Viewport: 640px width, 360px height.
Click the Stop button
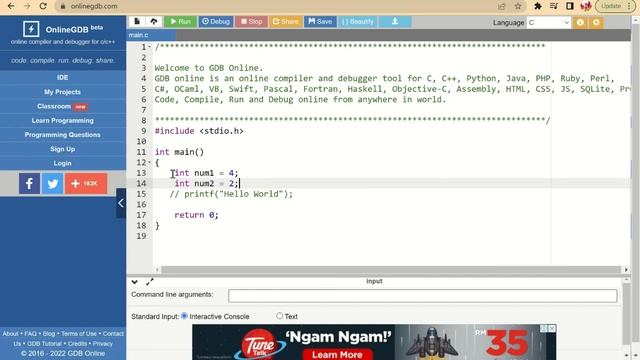pyautogui.click(x=251, y=21)
